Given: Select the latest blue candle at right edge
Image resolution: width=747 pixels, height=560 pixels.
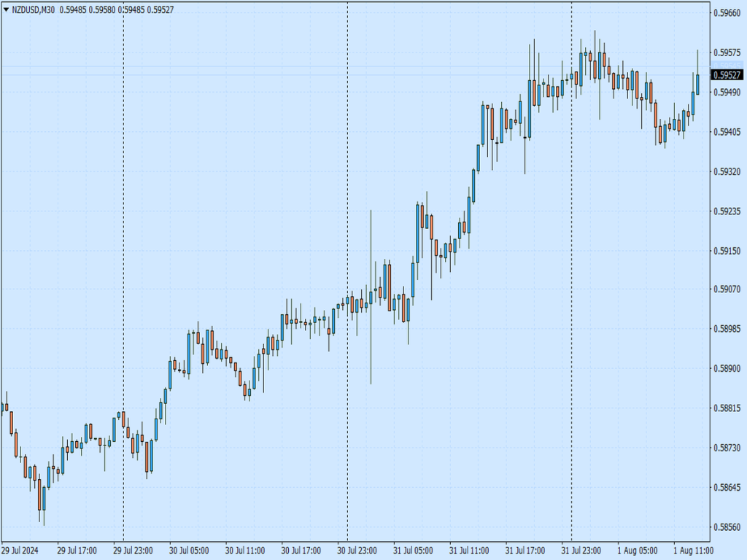Looking at the screenshot, I should pos(698,84).
